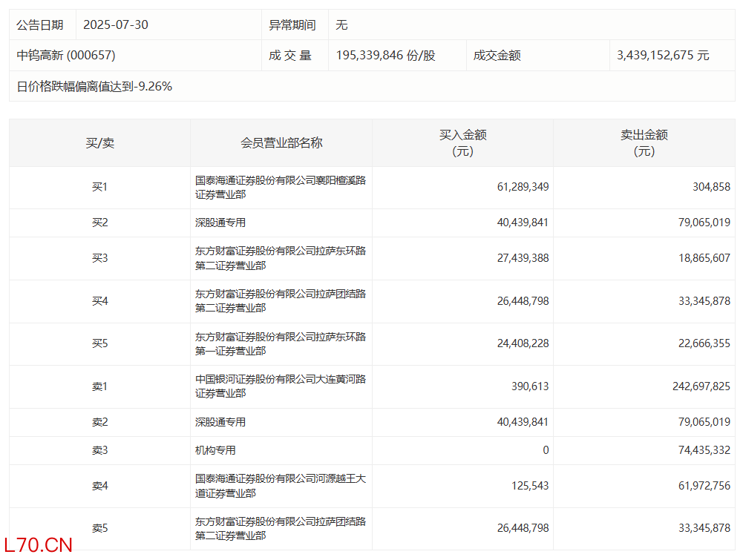Screen dimensions: 743x560
Task: Open 国泰海通证券河源越王大道证券营业部 entry
Action: point(280,486)
